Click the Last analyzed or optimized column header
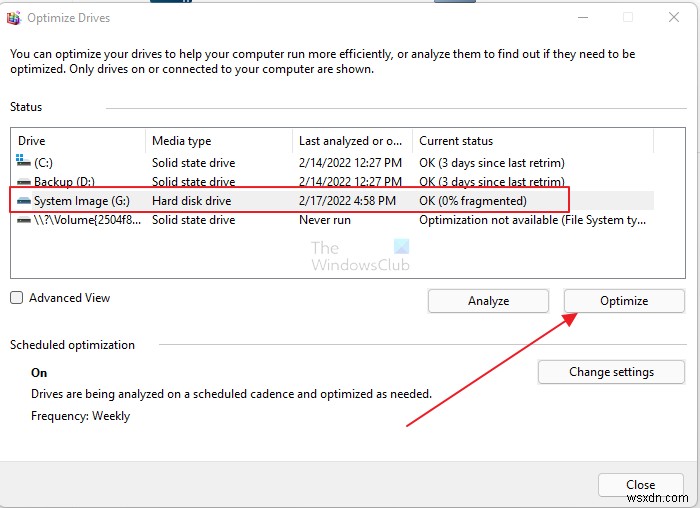This screenshot has width=700, height=508. click(x=352, y=141)
